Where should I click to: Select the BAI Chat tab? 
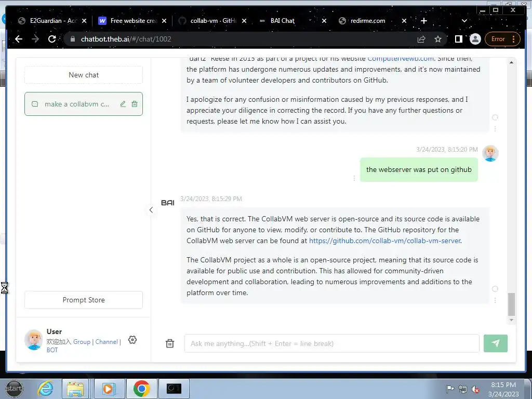[x=292, y=21]
